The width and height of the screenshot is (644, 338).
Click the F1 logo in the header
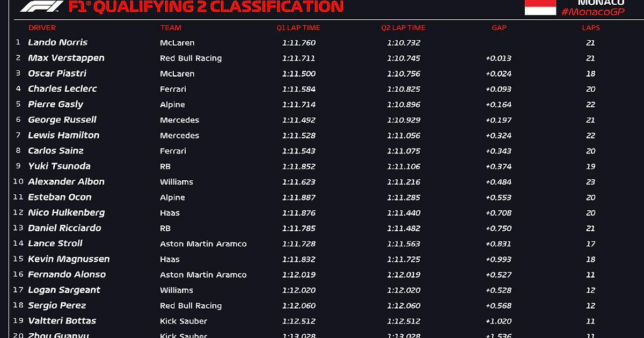click(40, 6)
